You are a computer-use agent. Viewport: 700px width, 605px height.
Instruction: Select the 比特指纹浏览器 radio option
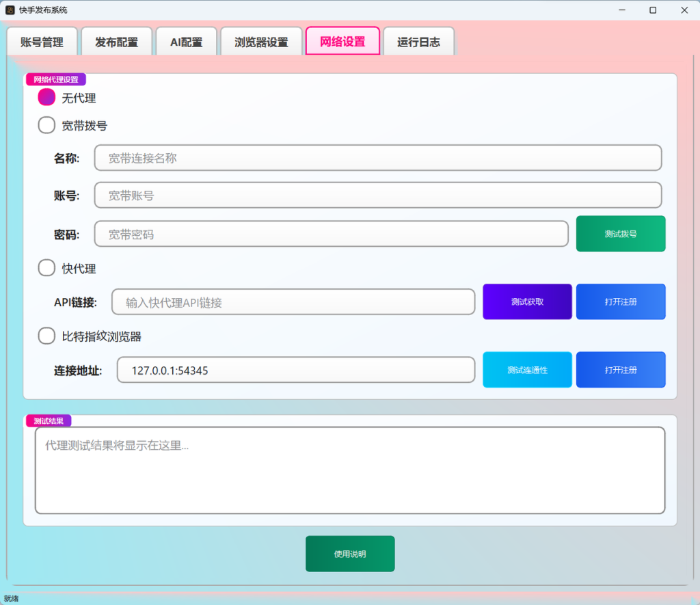click(90, 336)
